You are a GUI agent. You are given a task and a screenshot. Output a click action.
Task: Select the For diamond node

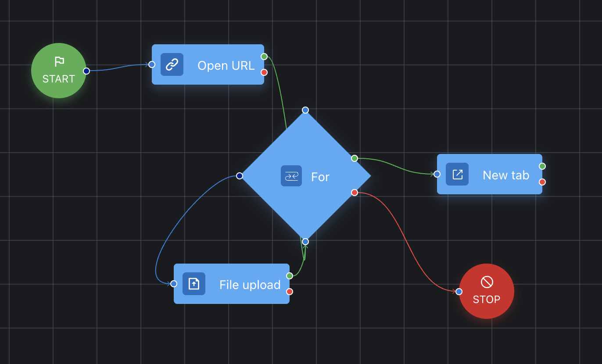[305, 176]
